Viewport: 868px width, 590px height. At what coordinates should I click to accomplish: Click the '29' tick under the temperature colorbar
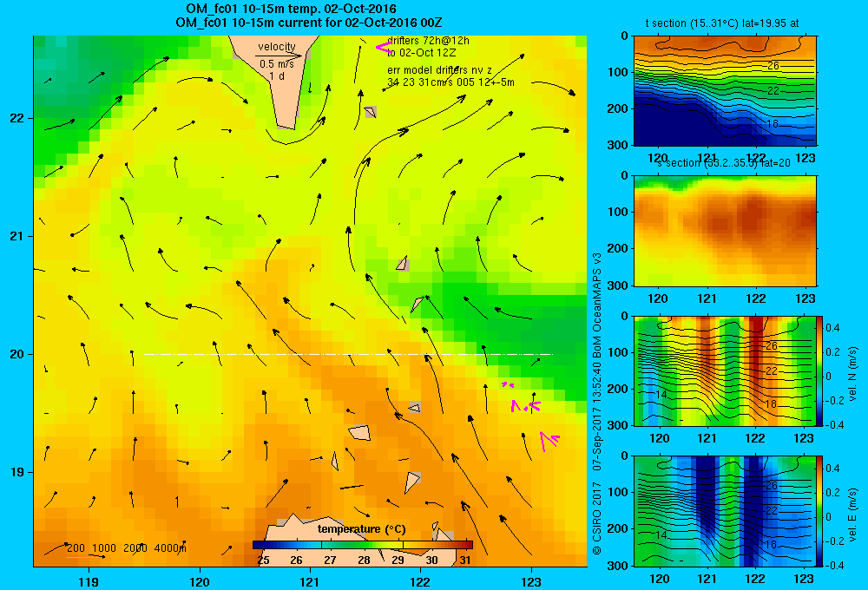398,560
